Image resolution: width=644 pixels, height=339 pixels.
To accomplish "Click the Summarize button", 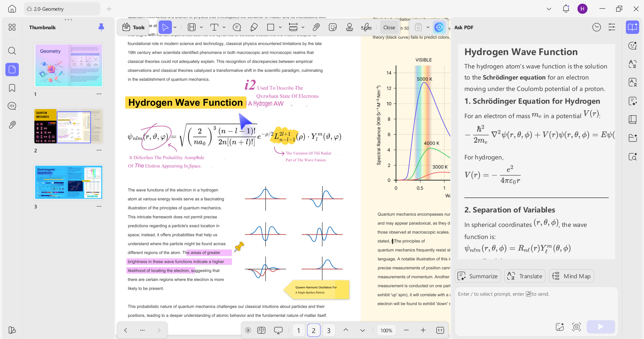I will tap(478, 276).
